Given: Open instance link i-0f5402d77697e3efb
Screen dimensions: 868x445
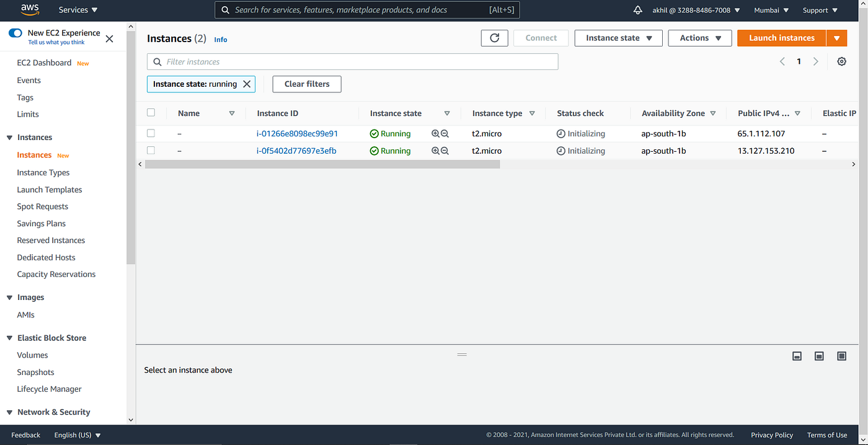Looking at the screenshot, I should 296,151.
